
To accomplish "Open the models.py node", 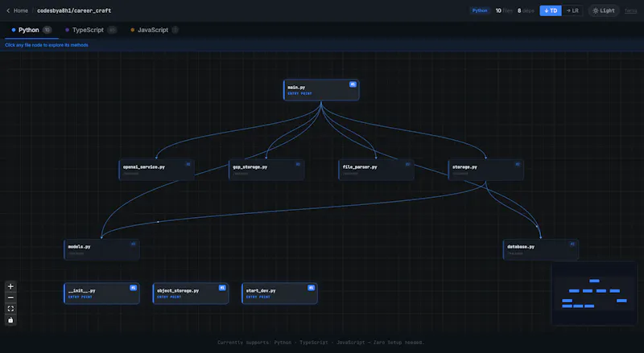I will (101, 249).
